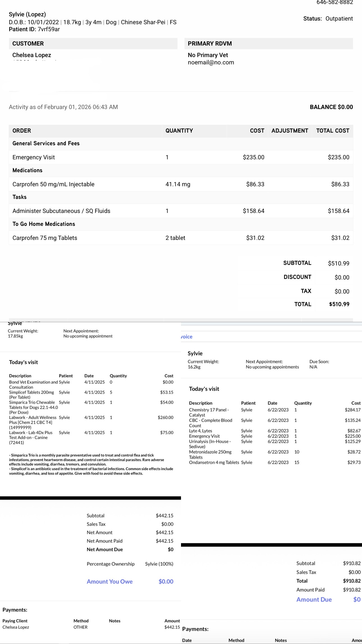The height and width of the screenshot is (644, 362).
Task: Click the Carprofen 75 mg Tablets row
Action: [45, 238]
